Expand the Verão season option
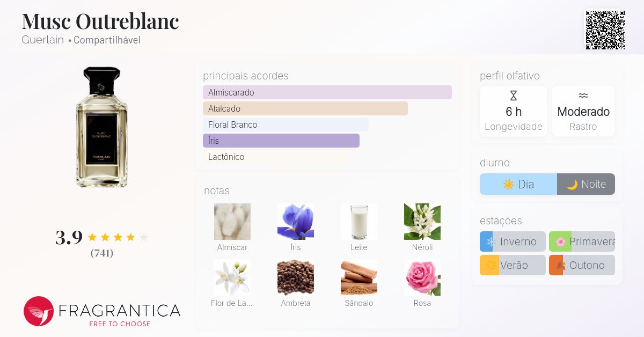 (512, 265)
